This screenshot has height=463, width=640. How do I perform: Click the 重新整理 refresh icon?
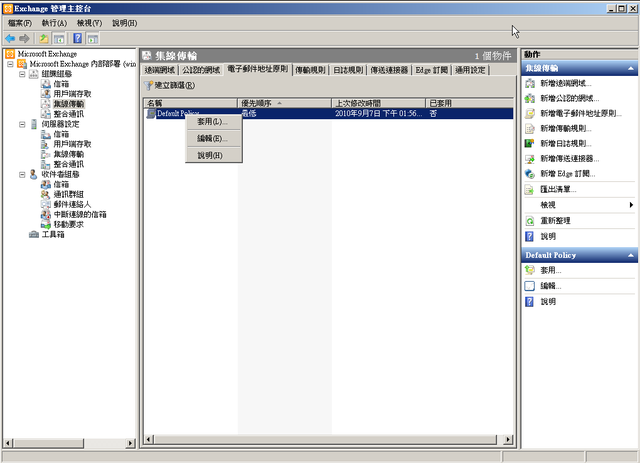(530, 221)
